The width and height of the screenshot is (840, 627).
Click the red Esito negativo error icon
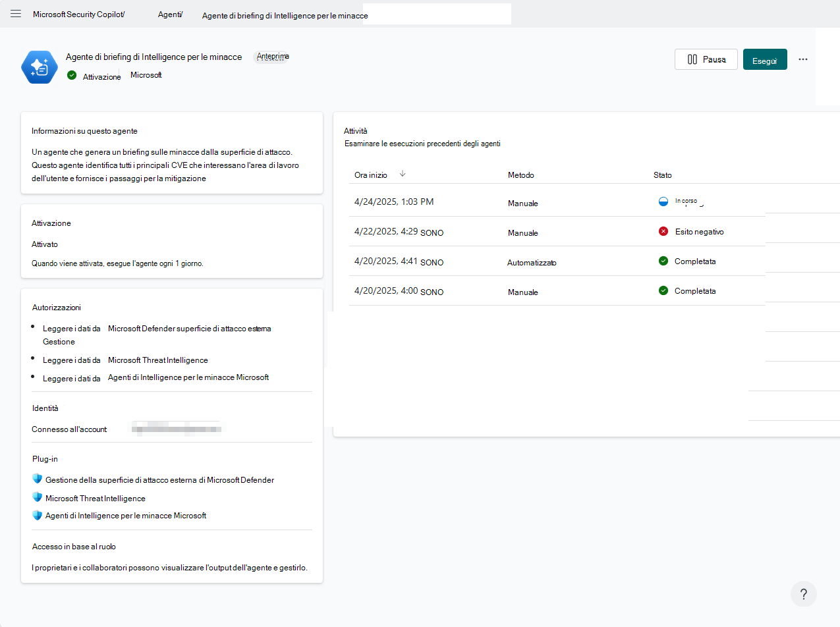tap(663, 231)
